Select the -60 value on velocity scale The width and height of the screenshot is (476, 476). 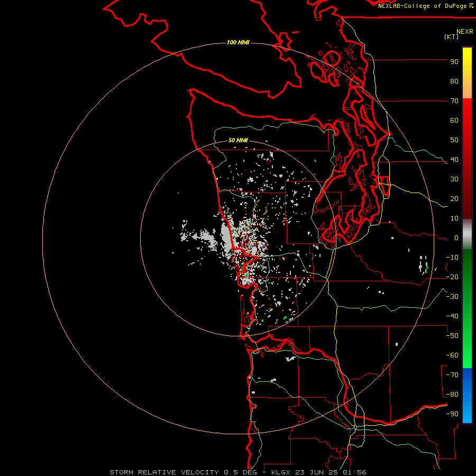pyautogui.click(x=452, y=355)
